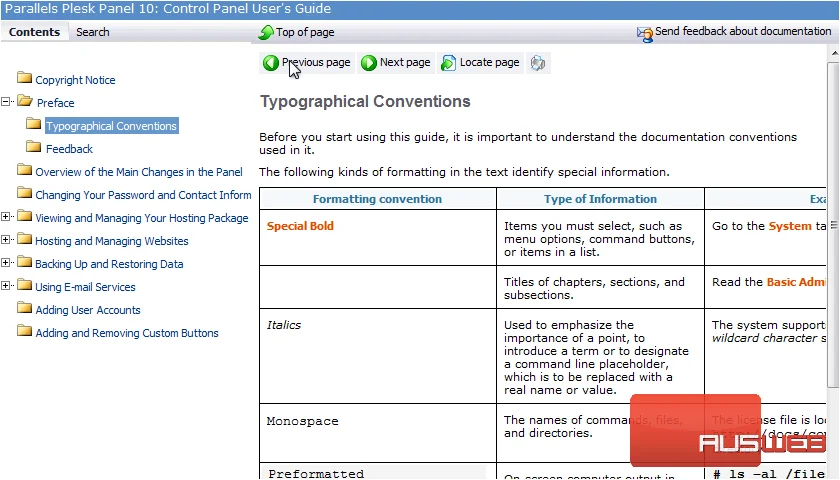
Task: Click the Send feedback envelope icon
Action: tap(644, 34)
